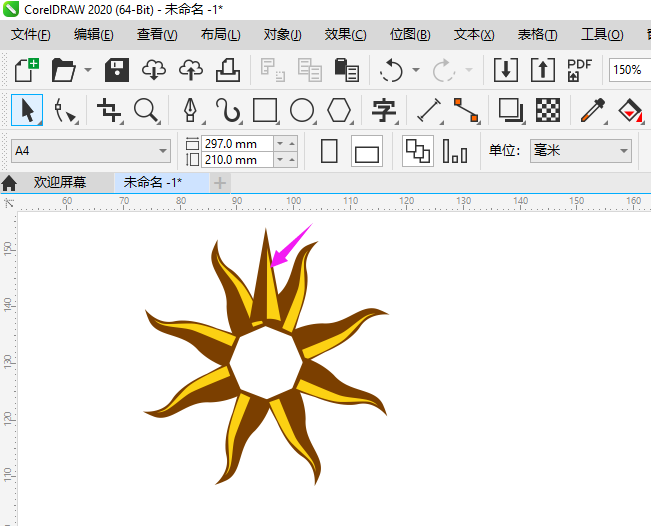Open the 编辑 menu

93,34
